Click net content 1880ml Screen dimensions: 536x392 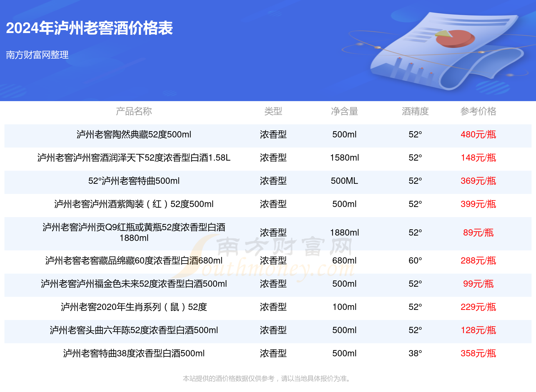tap(345, 233)
